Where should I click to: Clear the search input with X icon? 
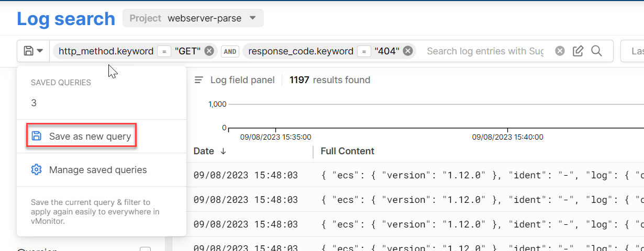(560, 51)
